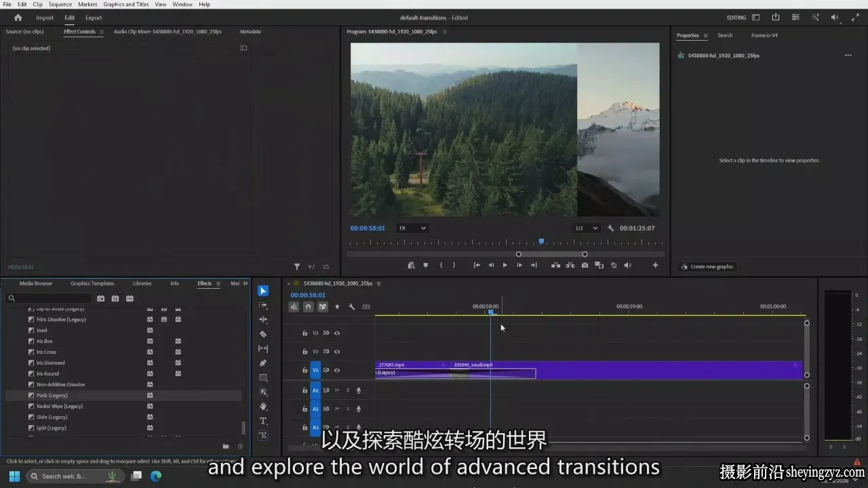
Task: Open the Export workspace
Action: click(94, 18)
